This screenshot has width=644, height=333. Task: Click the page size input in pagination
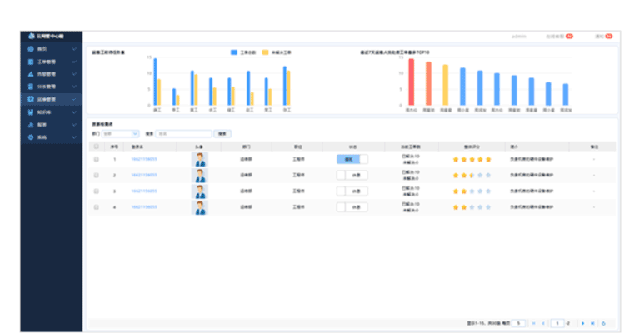click(x=518, y=324)
